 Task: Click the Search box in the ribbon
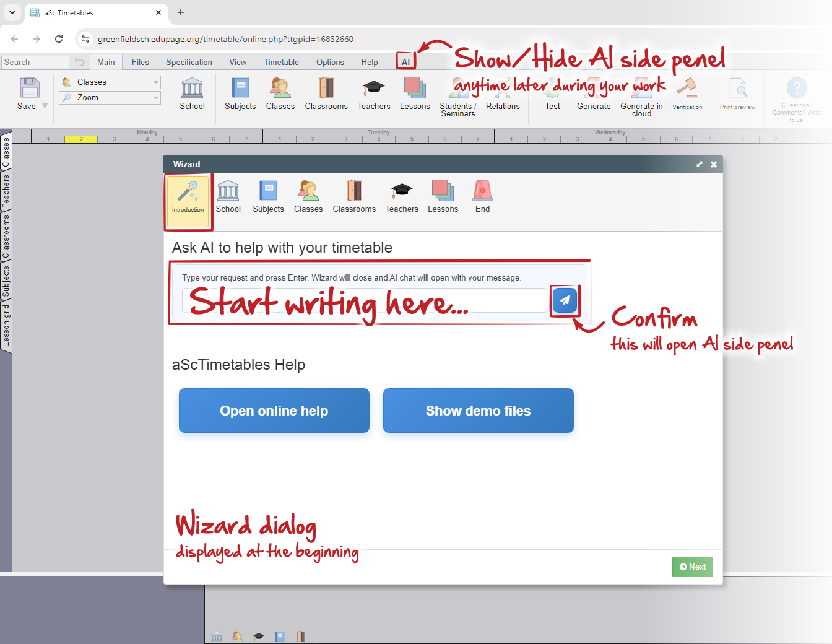(x=35, y=62)
